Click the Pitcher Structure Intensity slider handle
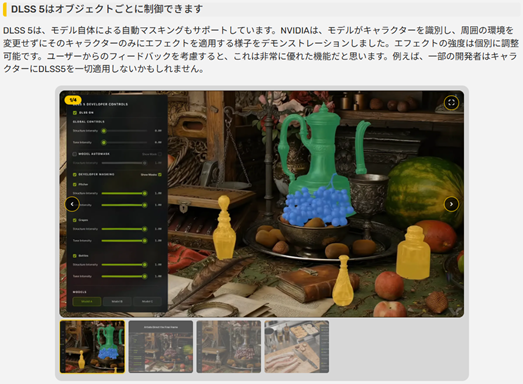 point(145,193)
